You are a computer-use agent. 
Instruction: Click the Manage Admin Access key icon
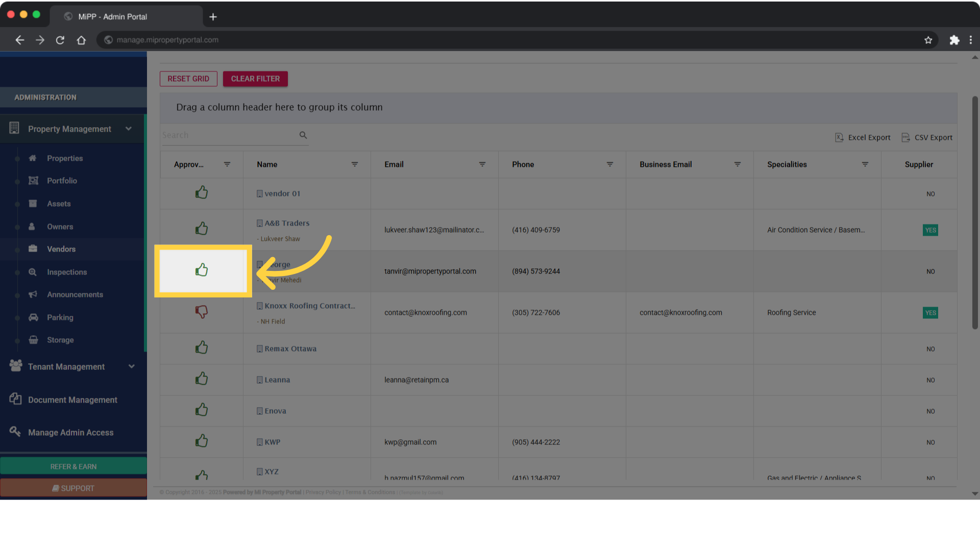tap(15, 432)
